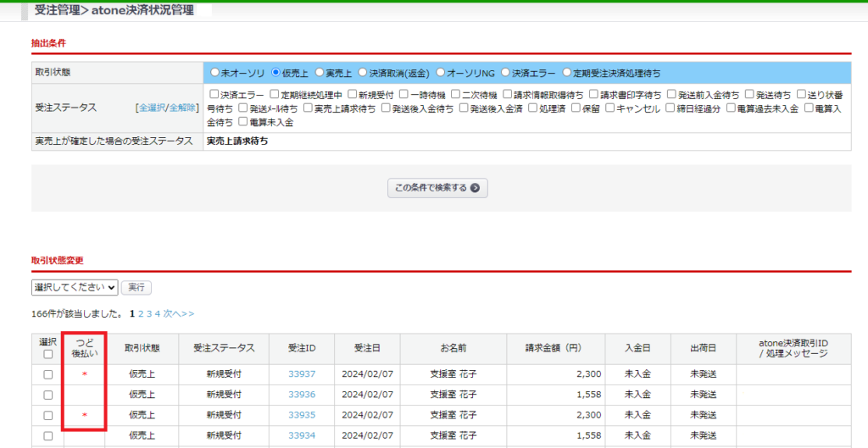868x448 pixels.
Task: Check the 新規受付 status checkbox
Action: [351, 95]
